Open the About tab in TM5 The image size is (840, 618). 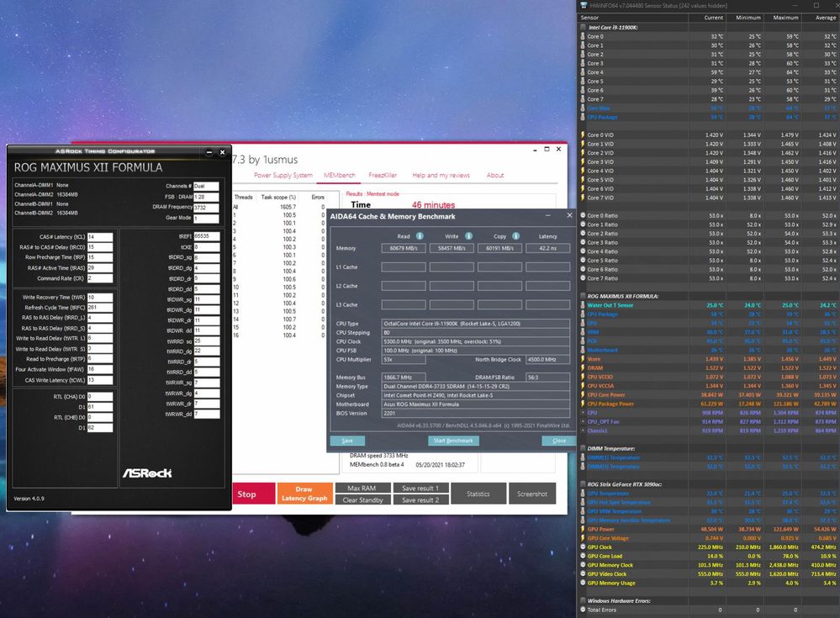coord(495,175)
